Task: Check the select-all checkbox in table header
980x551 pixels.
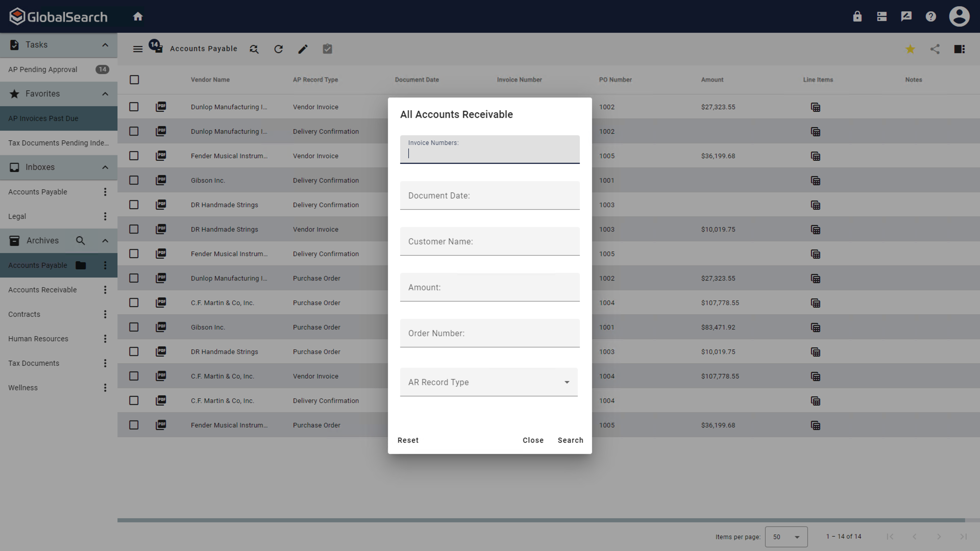Action: [x=134, y=80]
